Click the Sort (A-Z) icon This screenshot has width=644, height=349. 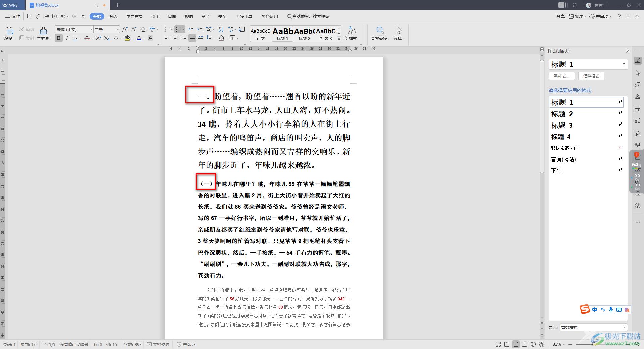coord(221,29)
